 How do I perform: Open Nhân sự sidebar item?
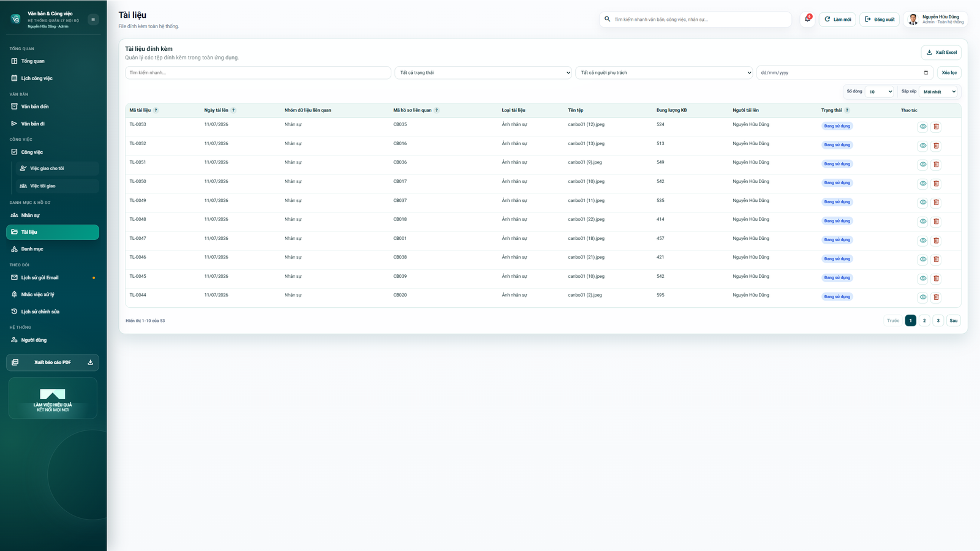pos(53,216)
